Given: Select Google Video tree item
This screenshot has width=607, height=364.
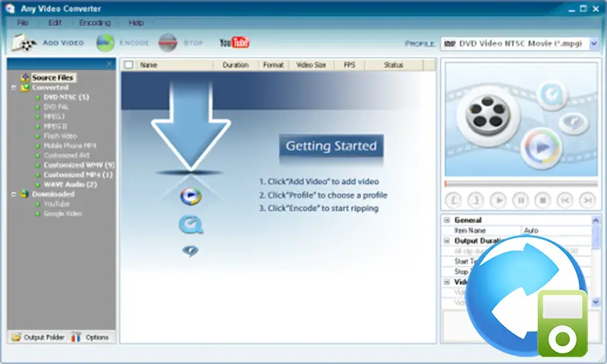Looking at the screenshot, I should coord(63,214).
